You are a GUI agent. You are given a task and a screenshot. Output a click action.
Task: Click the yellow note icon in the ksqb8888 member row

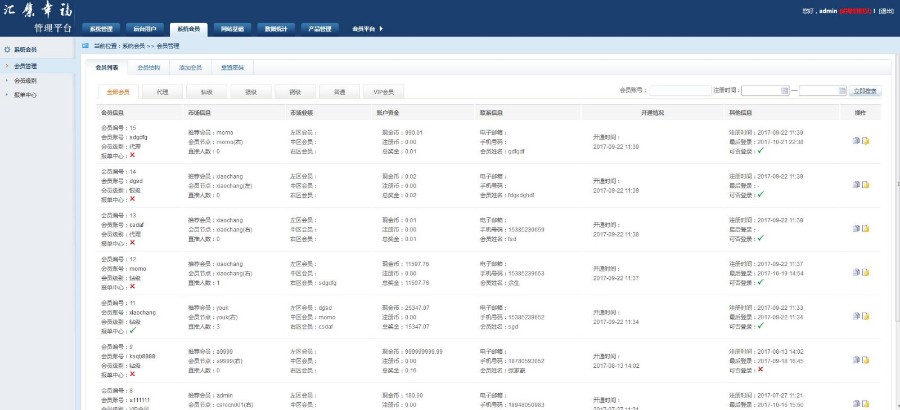pos(866,359)
